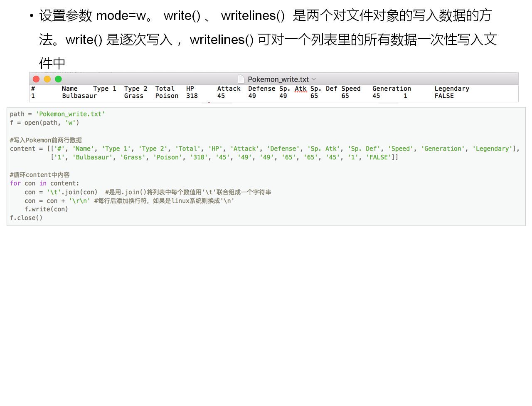Click the 'Total' header in the text file

point(165,89)
